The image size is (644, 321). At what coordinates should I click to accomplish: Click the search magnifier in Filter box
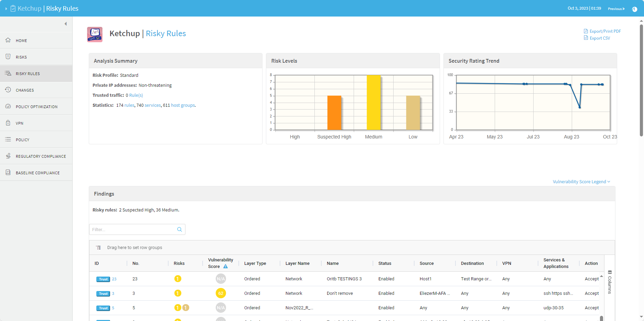[x=179, y=229]
